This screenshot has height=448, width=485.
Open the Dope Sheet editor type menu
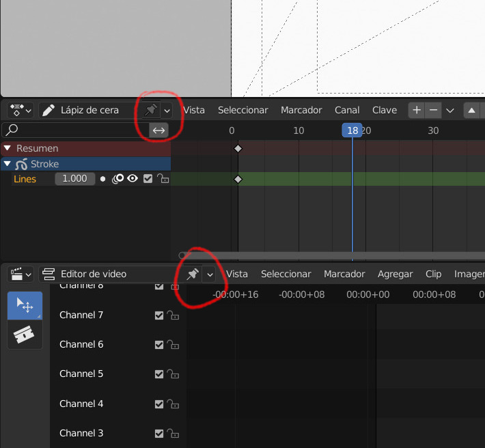tap(20, 110)
